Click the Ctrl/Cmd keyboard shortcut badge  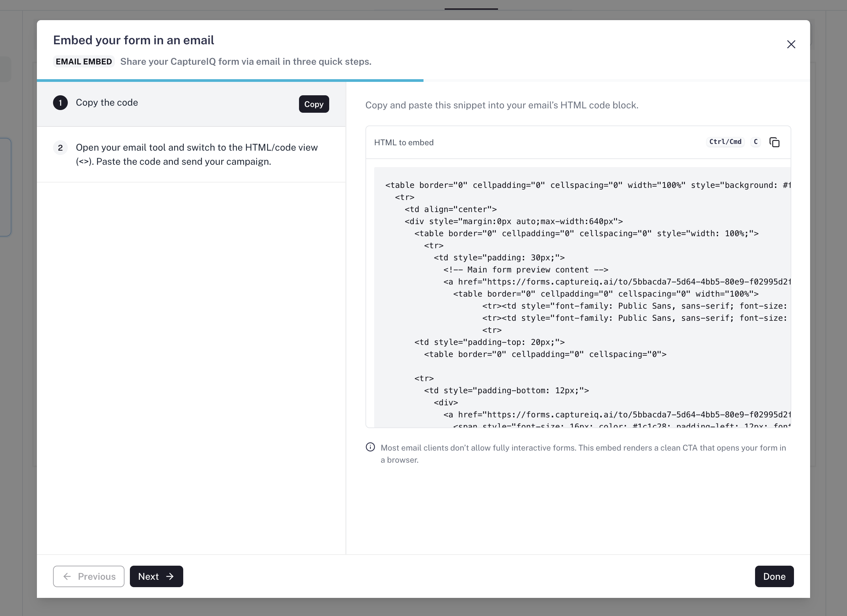[725, 142]
